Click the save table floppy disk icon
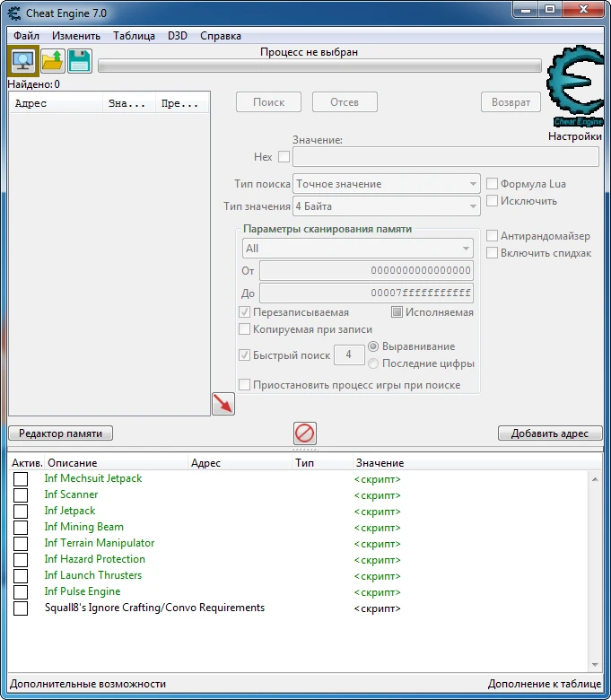The image size is (611, 700). coord(80,61)
